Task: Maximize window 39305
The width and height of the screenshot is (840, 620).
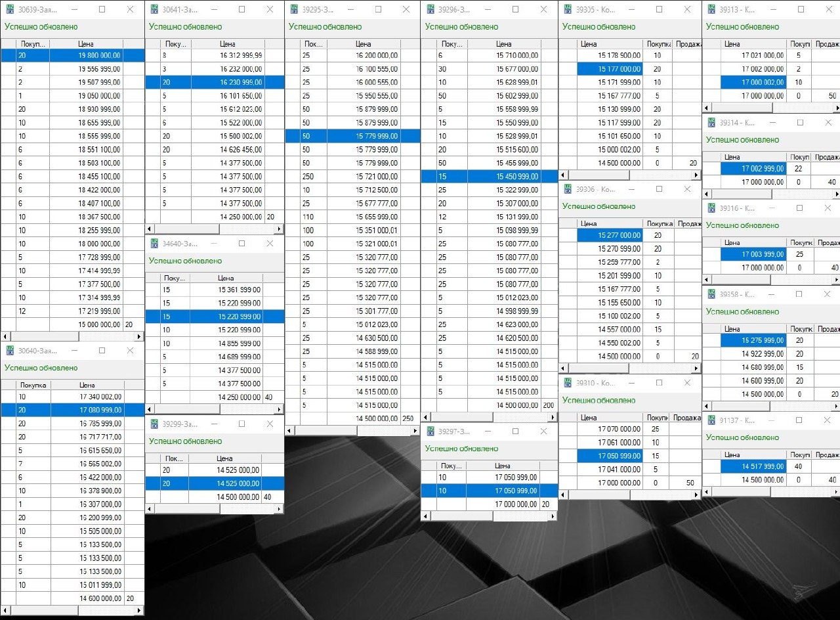Action: (658, 10)
